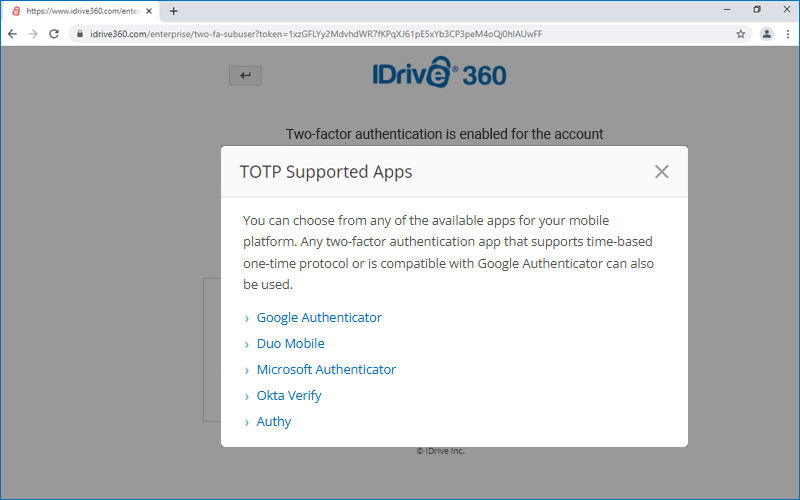Viewport: 800px width, 500px height.
Task: Open the Microsoft Authenticator link
Action: click(326, 369)
